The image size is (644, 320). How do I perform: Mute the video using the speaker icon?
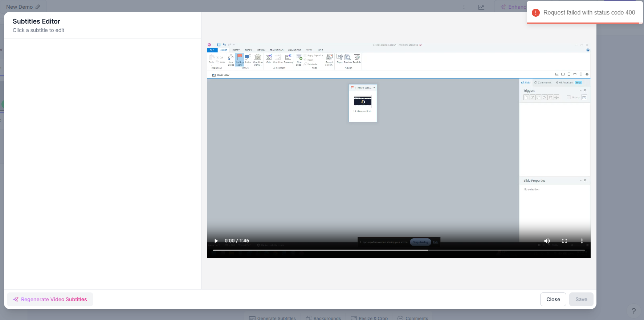click(x=547, y=241)
